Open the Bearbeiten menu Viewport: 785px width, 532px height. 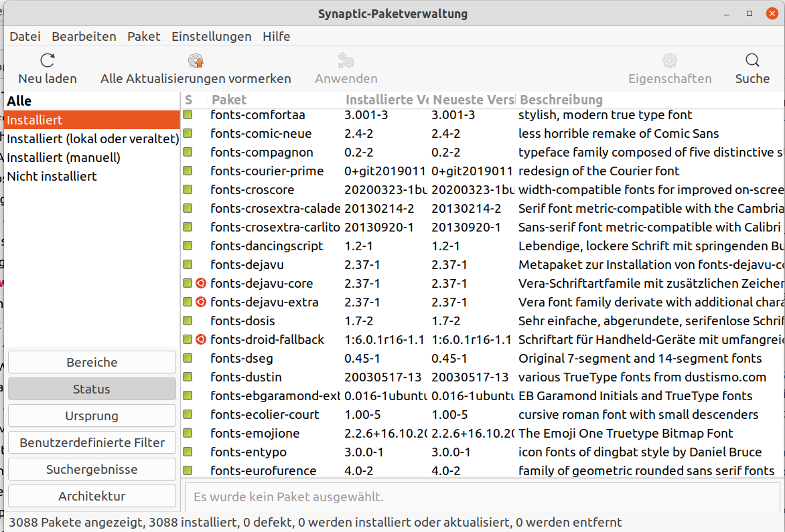84,36
